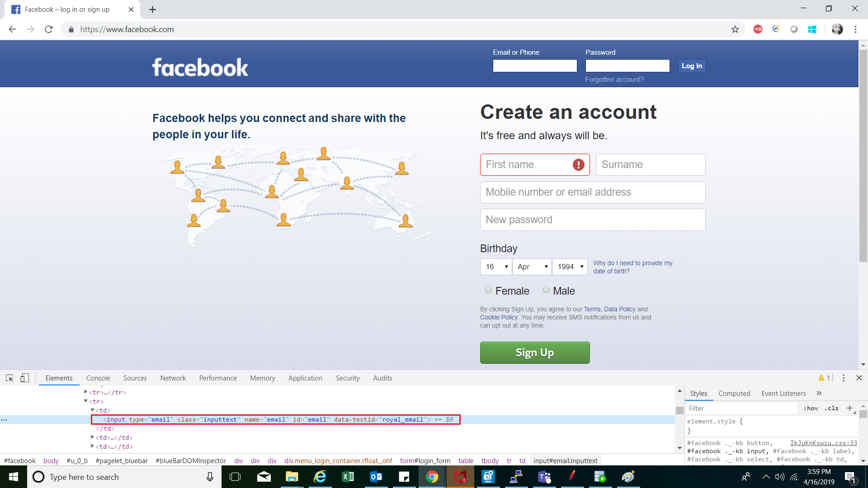Click the First name input field
Viewport: 868px width, 488px height.
pyautogui.click(x=534, y=164)
